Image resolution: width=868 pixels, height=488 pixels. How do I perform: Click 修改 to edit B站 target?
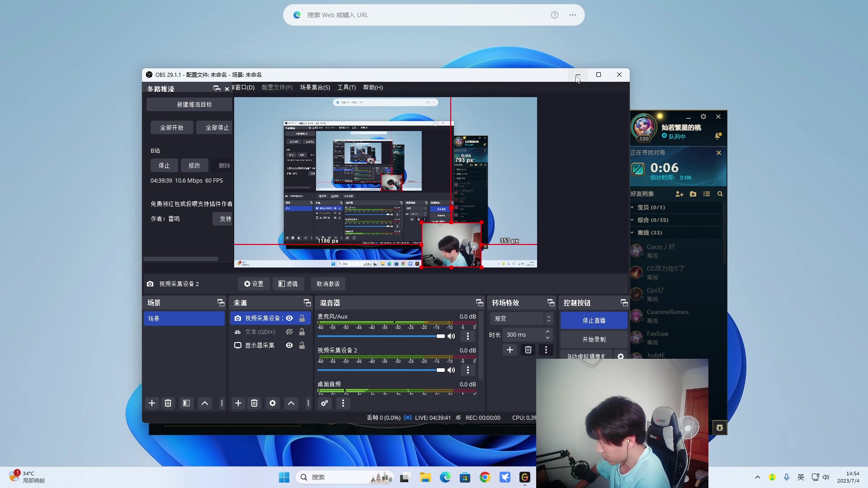(194, 165)
